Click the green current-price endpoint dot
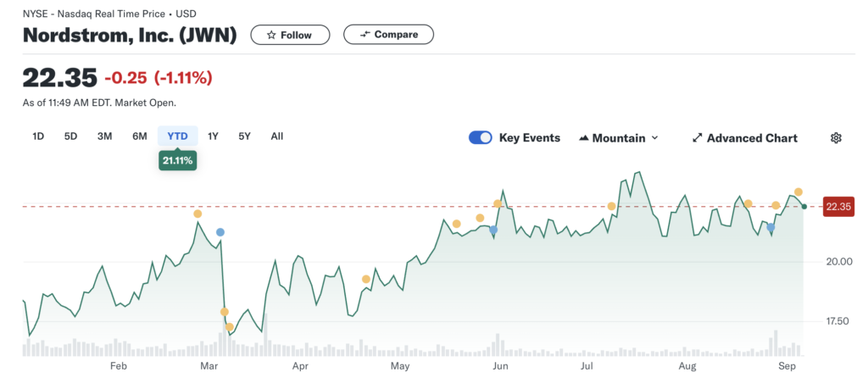This screenshot has width=868, height=389. (804, 207)
